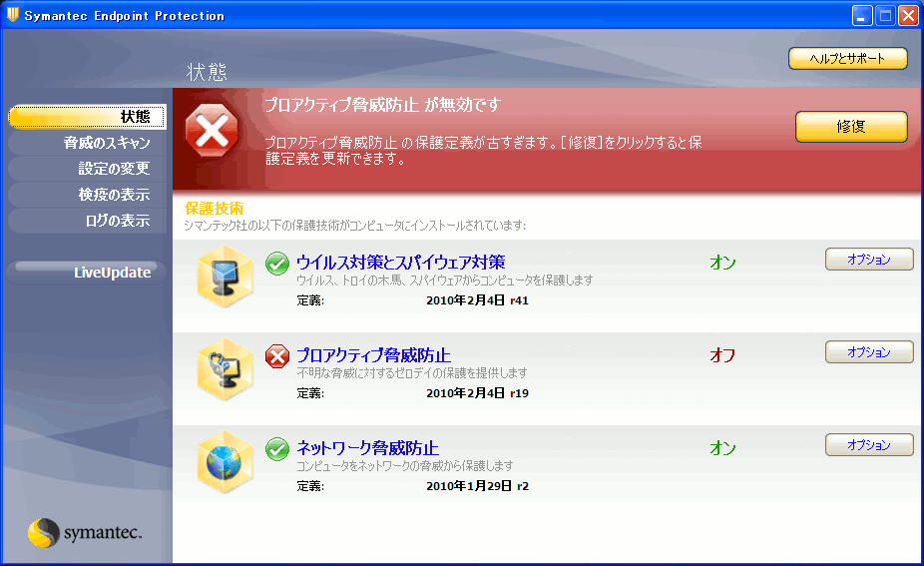
Task: Open 設定の変更 in the sidebar
Action: click(87, 169)
